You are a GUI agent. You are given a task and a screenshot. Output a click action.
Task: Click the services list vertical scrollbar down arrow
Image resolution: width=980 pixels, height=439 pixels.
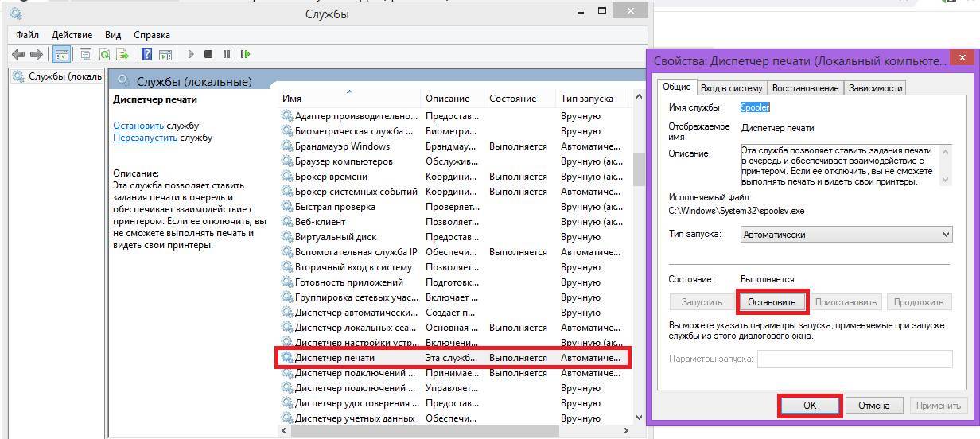pos(638,417)
